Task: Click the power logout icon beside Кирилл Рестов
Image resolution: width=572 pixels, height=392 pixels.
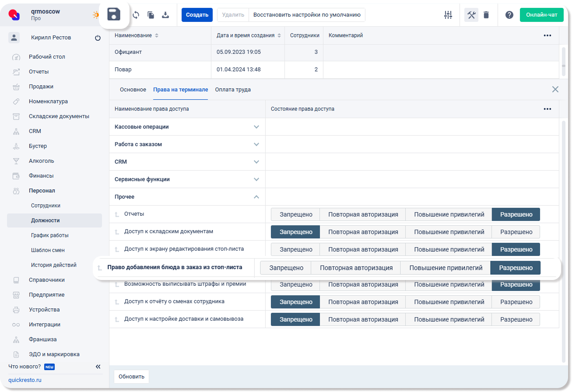Action: 98,38
